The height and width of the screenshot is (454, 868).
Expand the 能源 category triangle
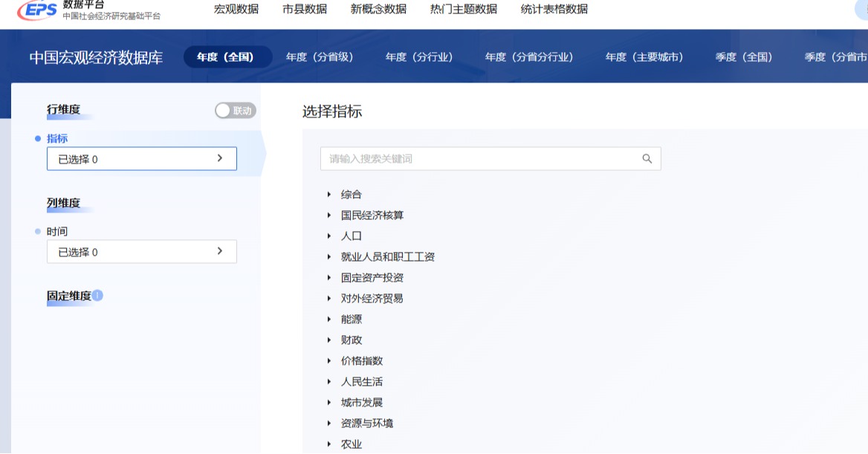pyautogui.click(x=328, y=320)
